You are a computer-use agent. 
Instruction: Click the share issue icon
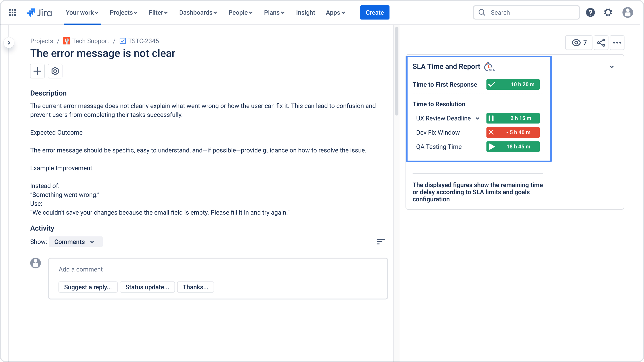click(601, 43)
